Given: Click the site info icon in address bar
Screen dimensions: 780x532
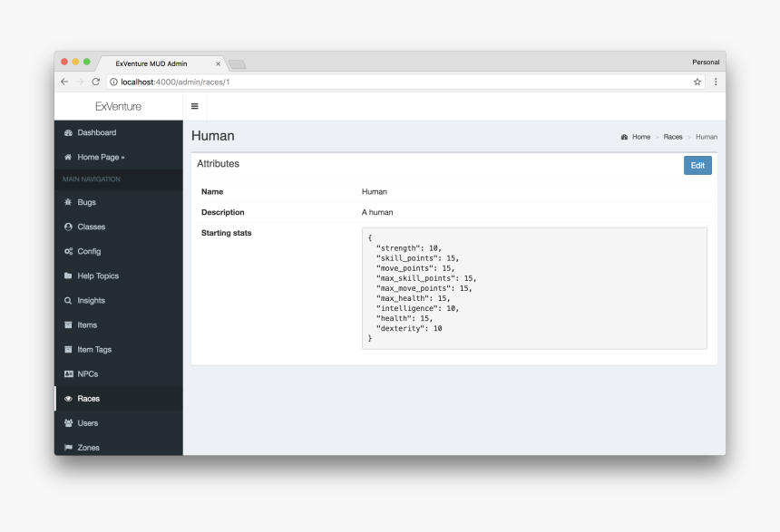Looking at the screenshot, I should point(113,82).
